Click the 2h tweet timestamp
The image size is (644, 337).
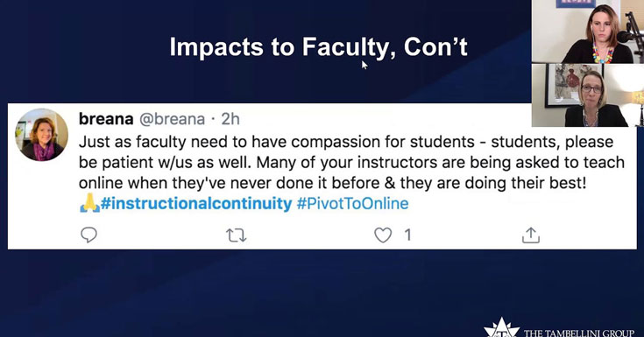pyautogui.click(x=230, y=119)
